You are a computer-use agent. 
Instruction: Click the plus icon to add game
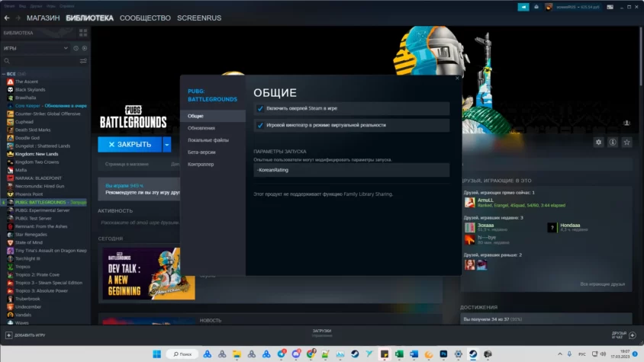tap(8, 335)
